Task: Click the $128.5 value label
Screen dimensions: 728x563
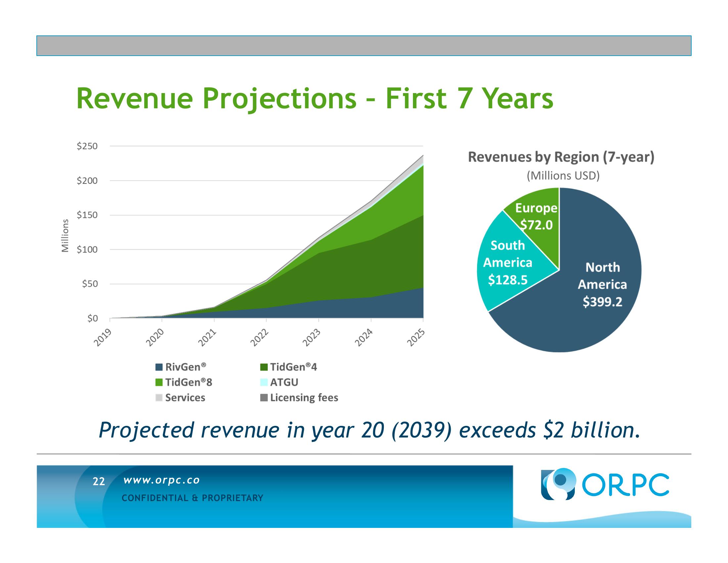Action: pos(508,280)
